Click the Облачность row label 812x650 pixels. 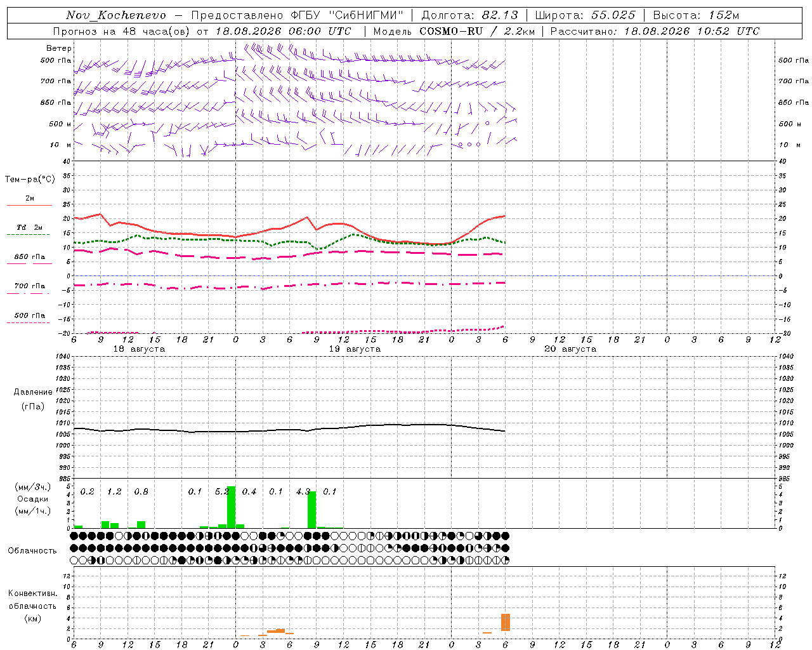pyautogui.click(x=32, y=550)
